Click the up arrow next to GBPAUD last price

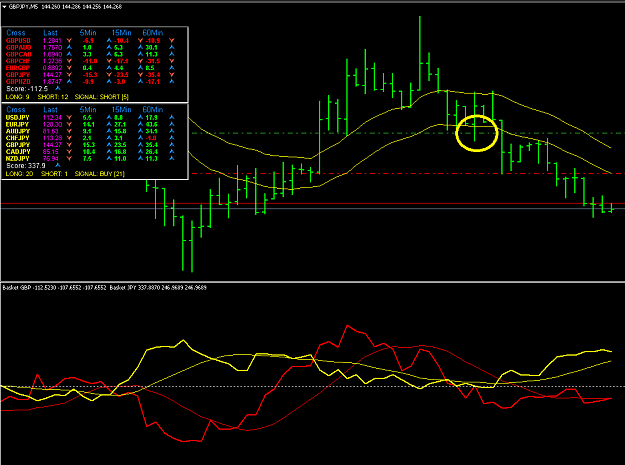(x=69, y=47)
